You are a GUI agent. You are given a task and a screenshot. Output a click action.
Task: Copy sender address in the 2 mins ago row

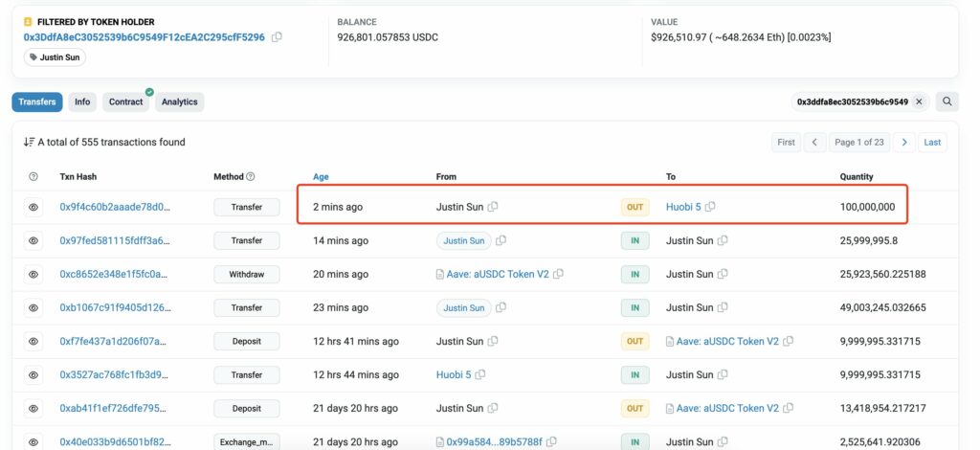pos(493,207)
